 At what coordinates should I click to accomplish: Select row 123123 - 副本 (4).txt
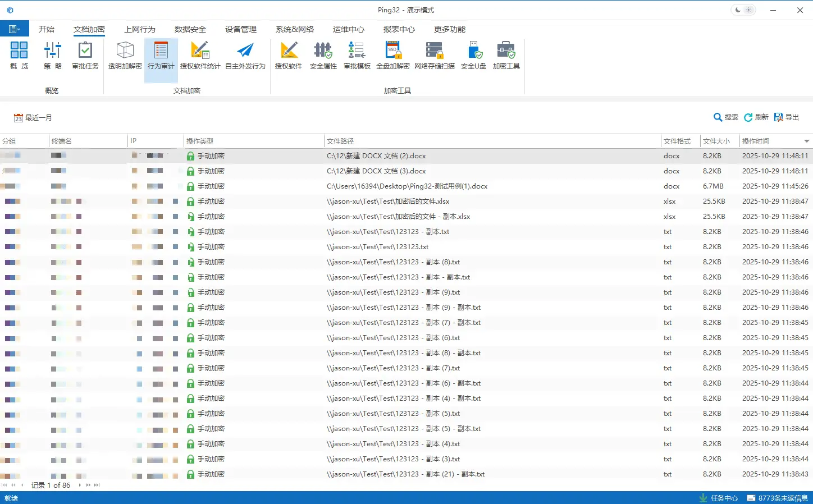[x=406, y=444]
